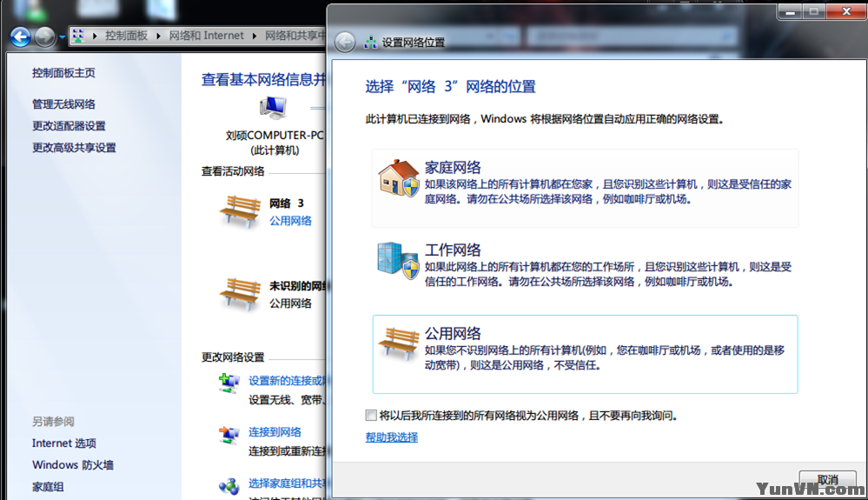Click 连接到网络 link
The height and width of the screenshot is (500, 868).
pos(275,432)
